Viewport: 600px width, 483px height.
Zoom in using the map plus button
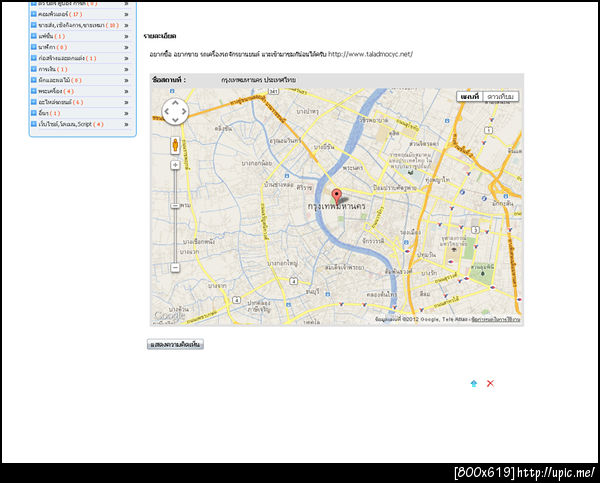(x=175, y=165)
